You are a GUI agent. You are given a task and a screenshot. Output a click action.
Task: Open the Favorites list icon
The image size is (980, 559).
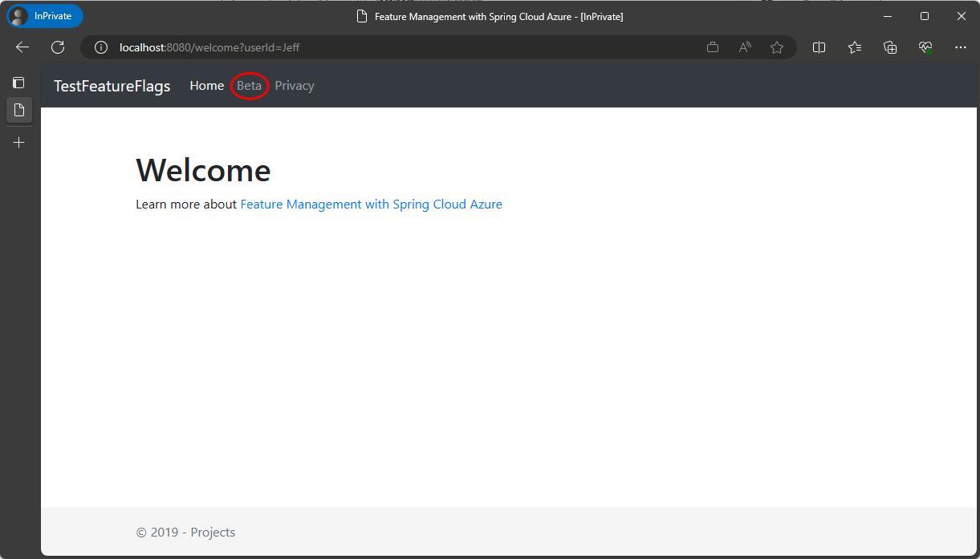(855, 47)
